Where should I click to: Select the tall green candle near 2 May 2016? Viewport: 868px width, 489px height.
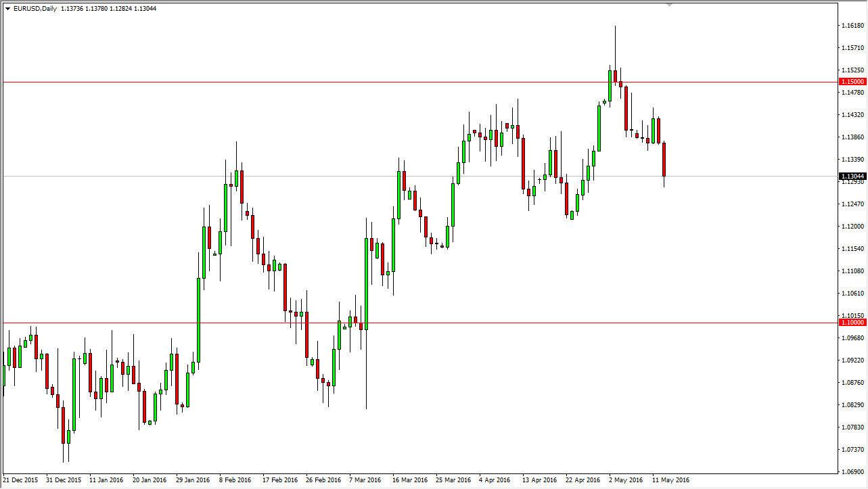click(x=599, y=129)
